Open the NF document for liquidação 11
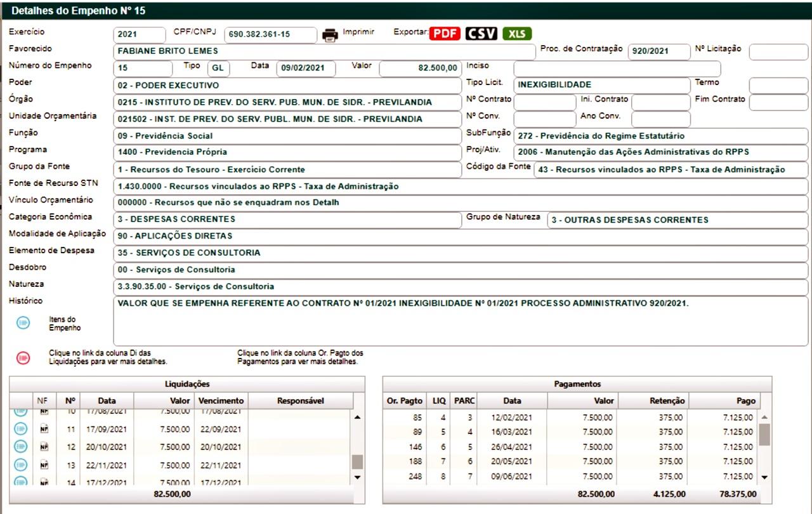The image size is (812, 514). [x=44, y=429]
